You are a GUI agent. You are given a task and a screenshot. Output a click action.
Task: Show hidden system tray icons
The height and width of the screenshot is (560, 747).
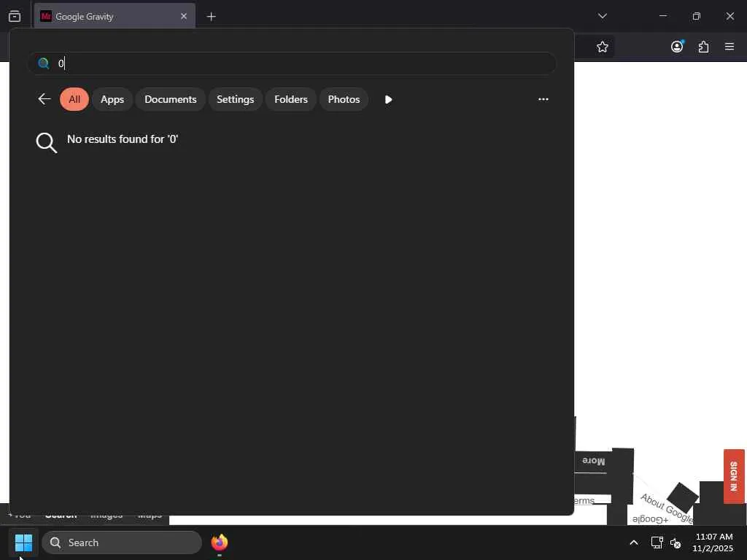pyautogui.click(x=634, y=542)
